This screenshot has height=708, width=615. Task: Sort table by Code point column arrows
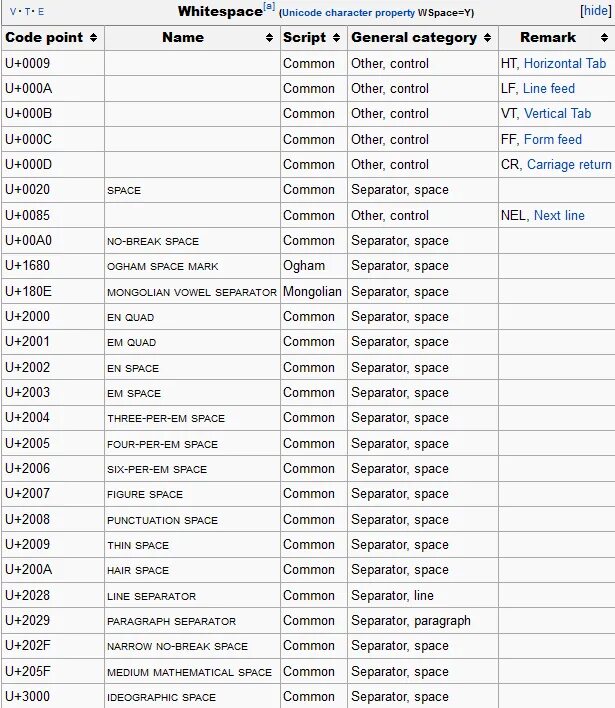[x=93, y=38]
